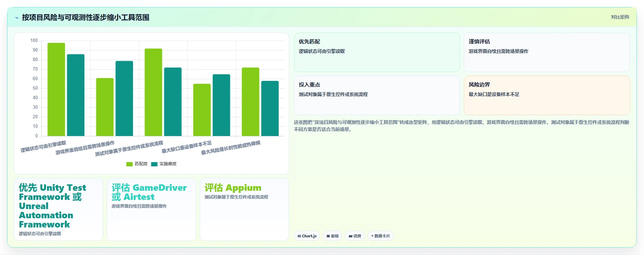
Task: Click the 实施难度 legend text label
Action: (x=168, y=164)
